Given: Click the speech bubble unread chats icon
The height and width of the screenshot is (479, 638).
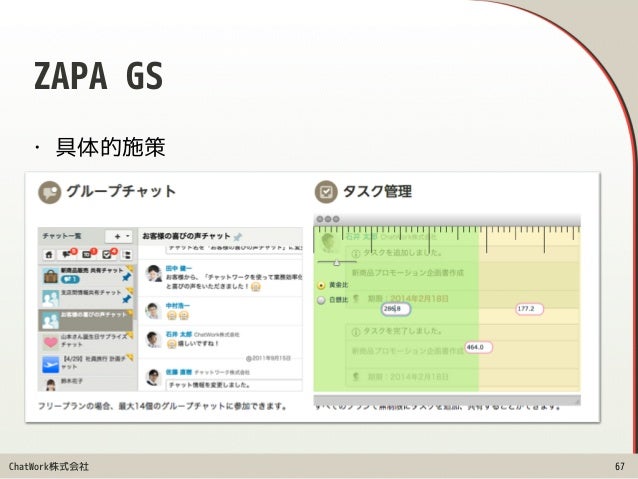Looking at the screenshot, I should [67, 254].
